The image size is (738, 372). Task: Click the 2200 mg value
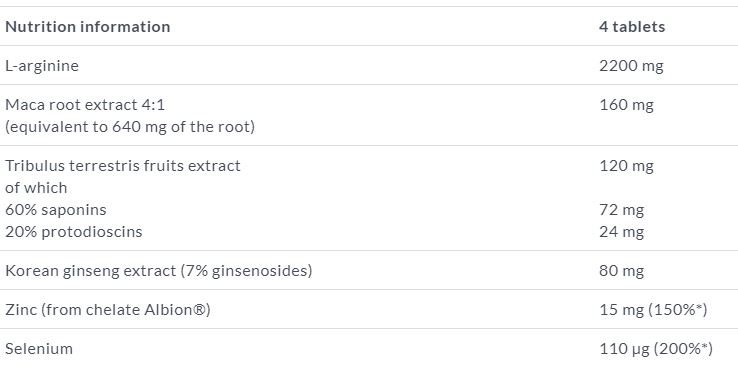(x=631, y=66)
